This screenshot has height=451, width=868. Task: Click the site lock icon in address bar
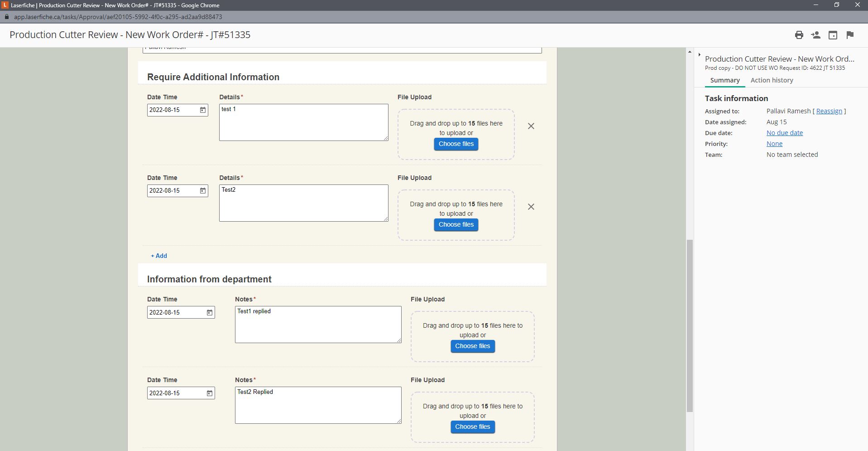6,17
